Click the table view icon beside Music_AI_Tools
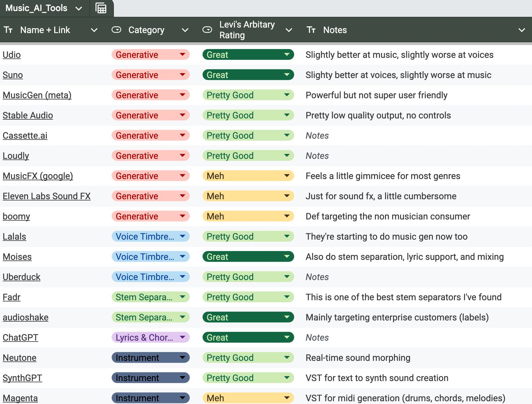532x404 pixels. [101, 8]
